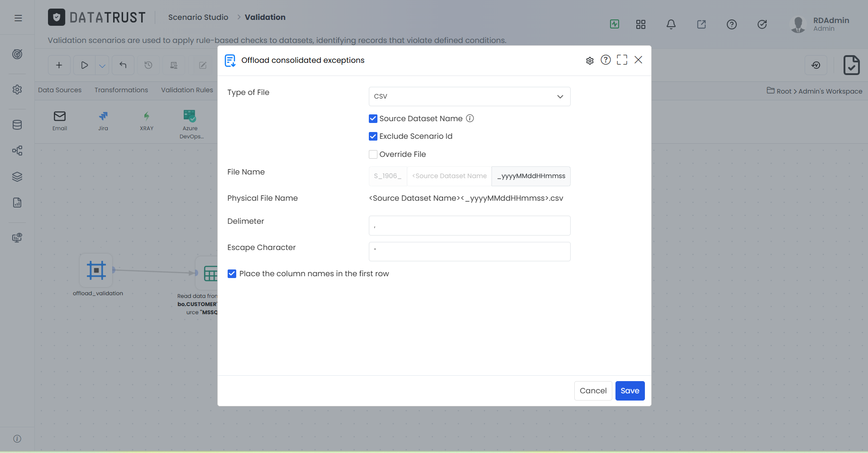Open the Admin's Workspace breadcrumb
Image resolution: width=868 pixels, height=453 pixels.
830,91
